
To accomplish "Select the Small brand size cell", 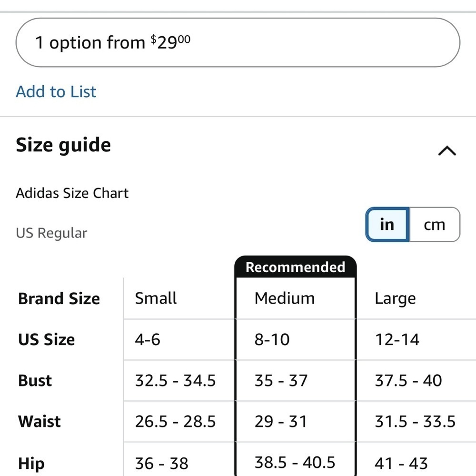I will pyautogui.click(x=179, y=298).
